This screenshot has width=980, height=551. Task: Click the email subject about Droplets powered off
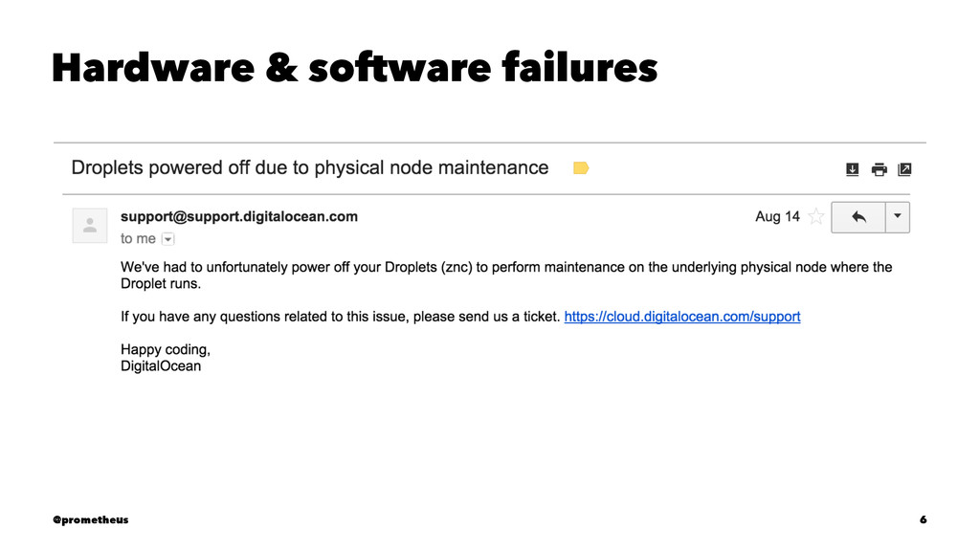point(310,168)
